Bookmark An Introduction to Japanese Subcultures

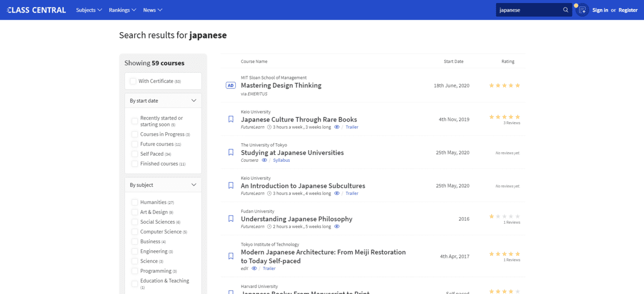click(231, 185)
